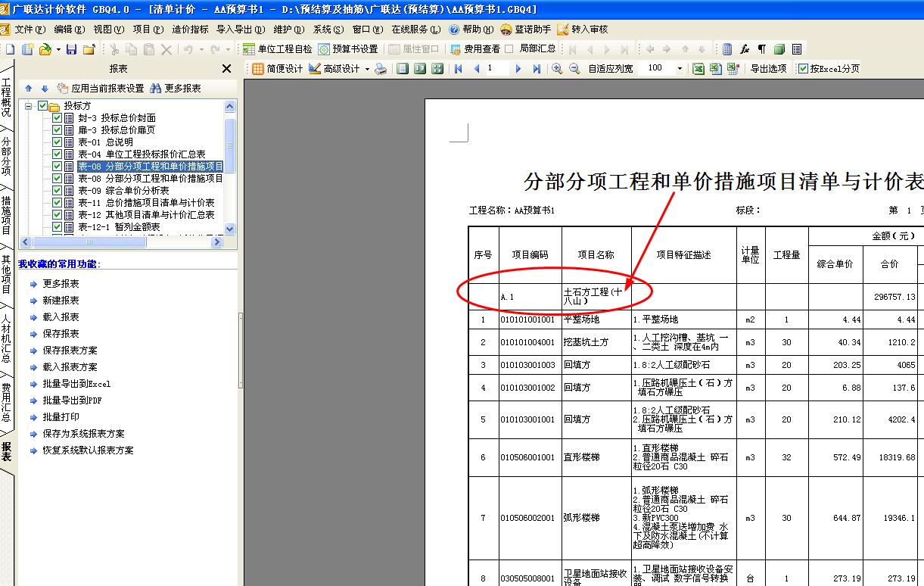Click the 批量导出到PDF link
The image size is (924, 586).
[x=72, y=401]
